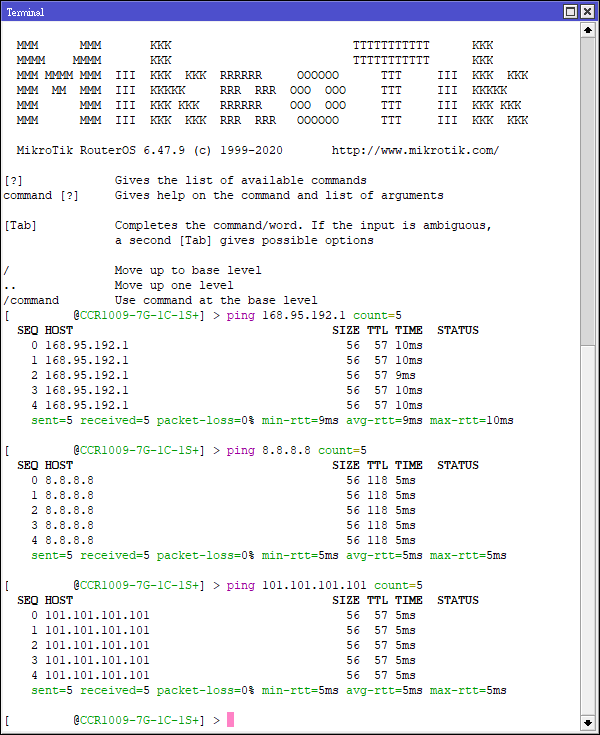Maximize the Terminal window
The height and width of the screenshot is (735, 600).
570,11
